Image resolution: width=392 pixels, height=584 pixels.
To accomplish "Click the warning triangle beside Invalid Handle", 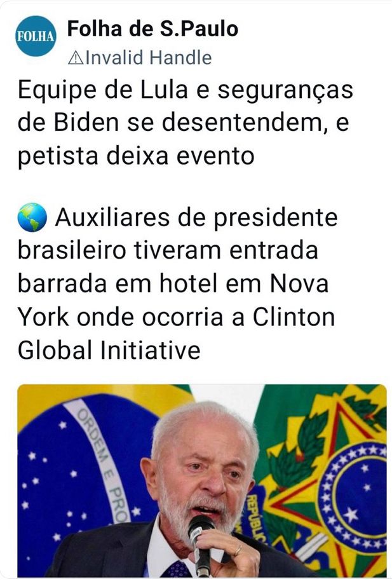I will 76,58.
